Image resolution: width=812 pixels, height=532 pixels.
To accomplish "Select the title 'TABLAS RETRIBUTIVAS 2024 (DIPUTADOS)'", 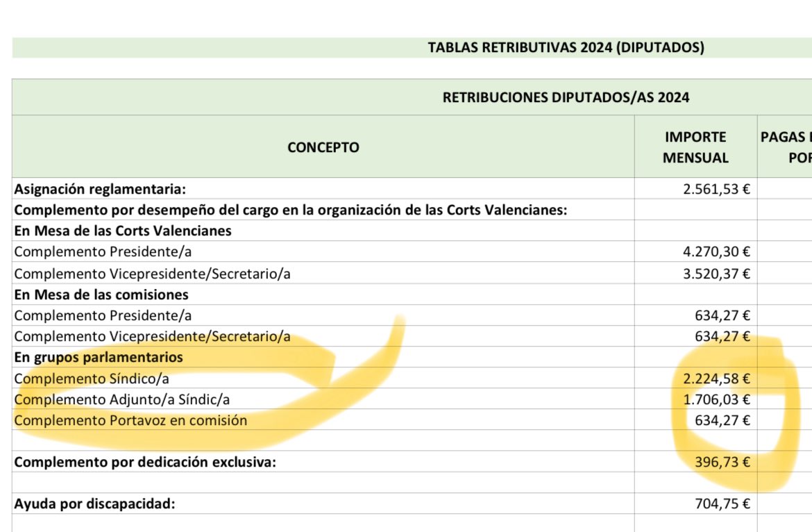I will [566, 48].
